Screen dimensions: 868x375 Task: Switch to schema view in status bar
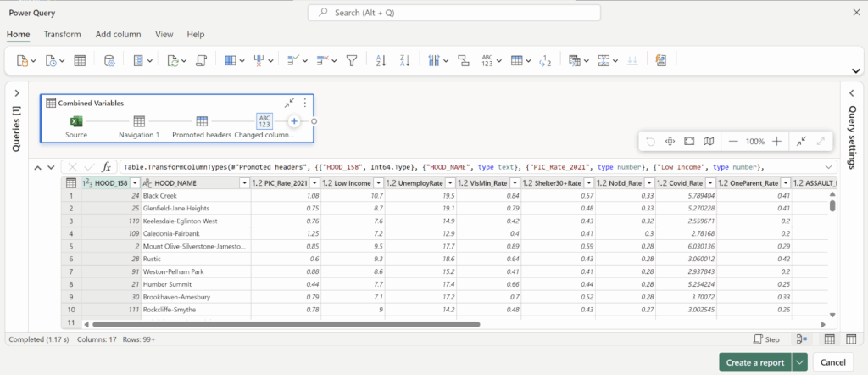click(851, 339)
